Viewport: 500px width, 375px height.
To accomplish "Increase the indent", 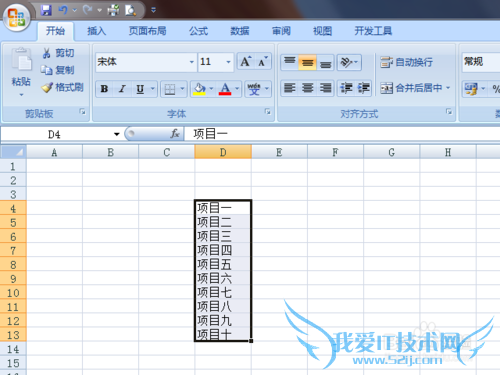I will [363, 88].
